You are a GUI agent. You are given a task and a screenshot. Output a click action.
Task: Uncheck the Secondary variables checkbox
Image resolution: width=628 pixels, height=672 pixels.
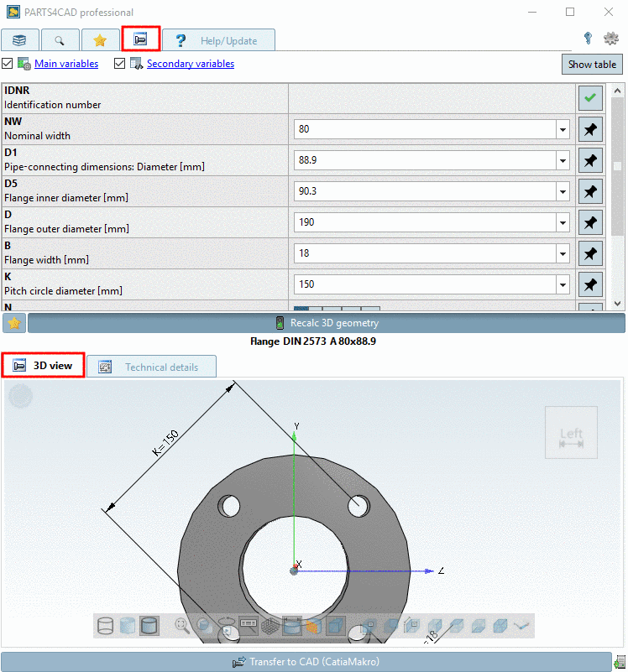click(120, 64)
